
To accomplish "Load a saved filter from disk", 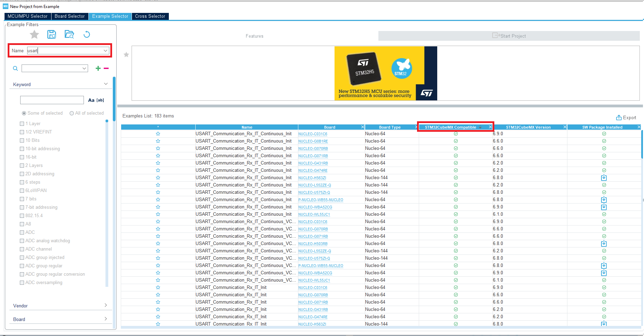I will 69,34.
